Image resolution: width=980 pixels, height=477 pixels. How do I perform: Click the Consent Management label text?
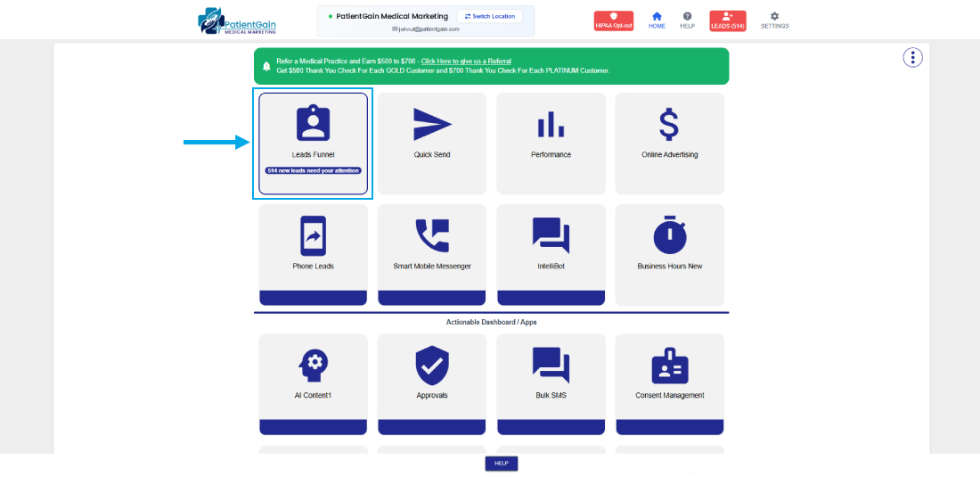click(x=670, y=395)
